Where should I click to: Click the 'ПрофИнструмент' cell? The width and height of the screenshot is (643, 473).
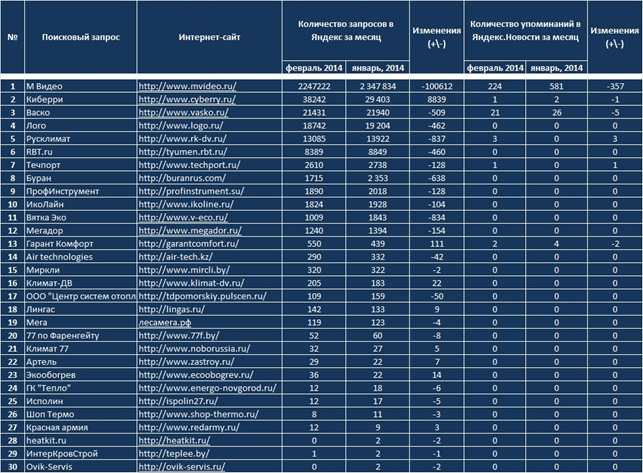point(80,191)
